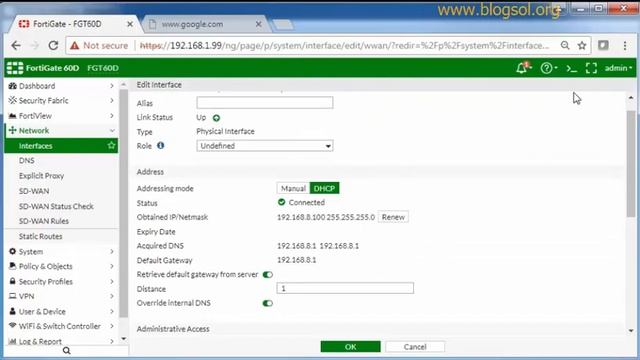Expand the Security Profiles chevron
The image size is (640, 360).
tap(112, 281)
